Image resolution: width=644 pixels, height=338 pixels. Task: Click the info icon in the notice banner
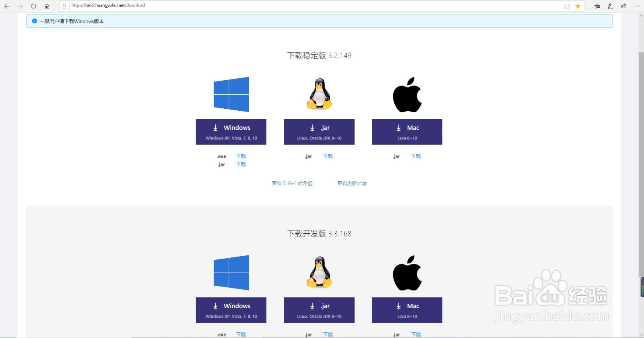pos(34,21)
